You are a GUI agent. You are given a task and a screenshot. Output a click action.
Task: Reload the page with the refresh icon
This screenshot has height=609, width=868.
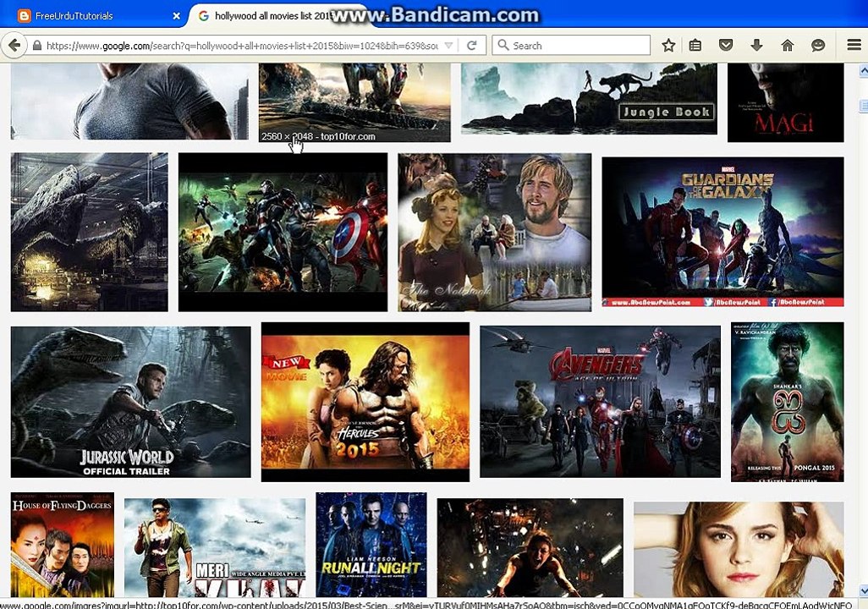pyautogui.click(x=471, y=46)
